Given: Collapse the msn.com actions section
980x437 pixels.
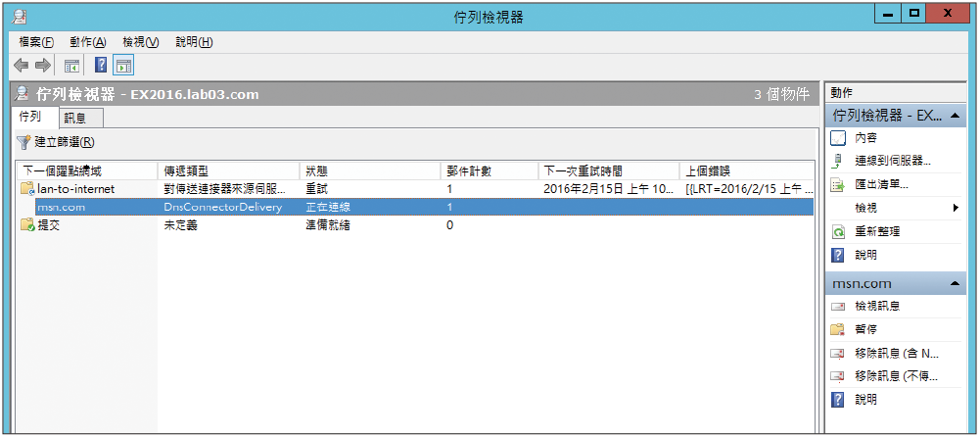Looking at the screenshot, I should (x=955, y=284).
